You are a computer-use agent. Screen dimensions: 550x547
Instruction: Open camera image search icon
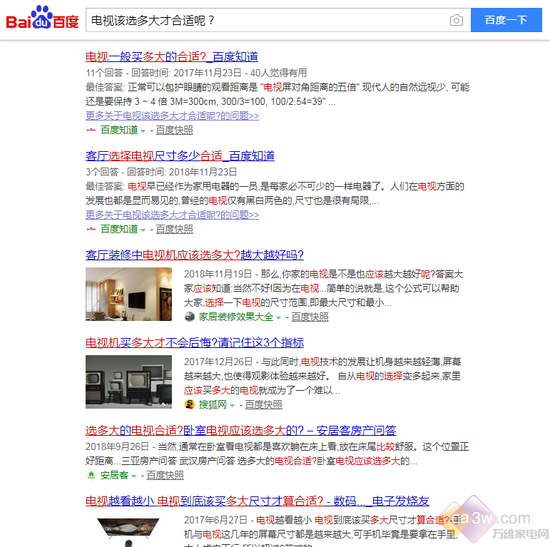click(x=456, y=20)
